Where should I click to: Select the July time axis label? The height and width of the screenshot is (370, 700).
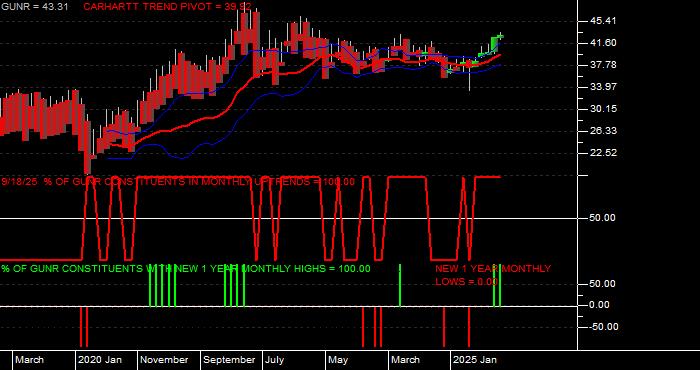click(x=275, y=360)
